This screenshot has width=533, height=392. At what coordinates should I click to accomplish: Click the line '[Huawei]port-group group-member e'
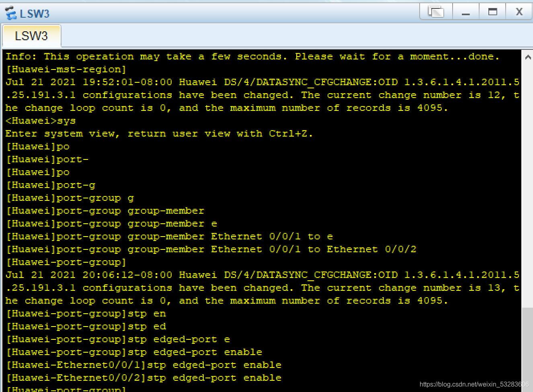pos(111,223)
